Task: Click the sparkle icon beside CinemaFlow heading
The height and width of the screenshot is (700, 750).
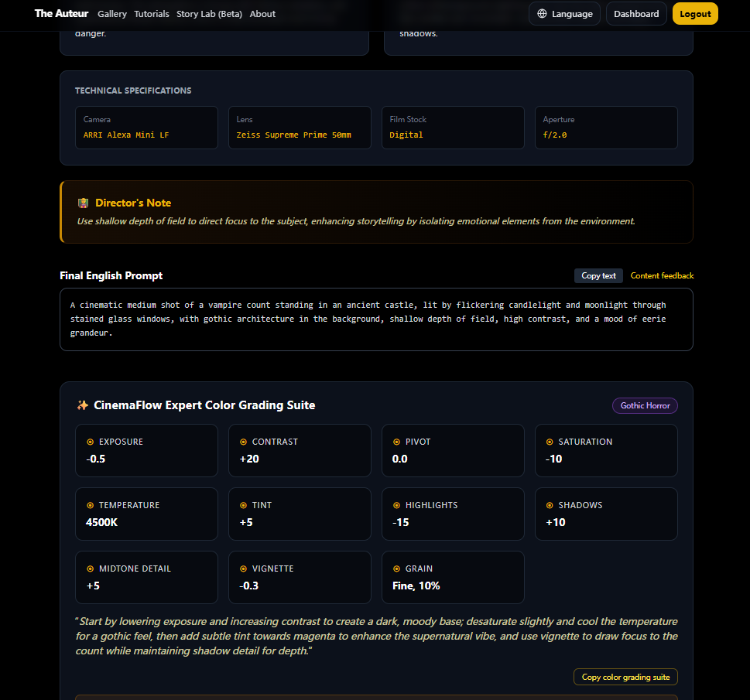Action: (x=83, y=405)
